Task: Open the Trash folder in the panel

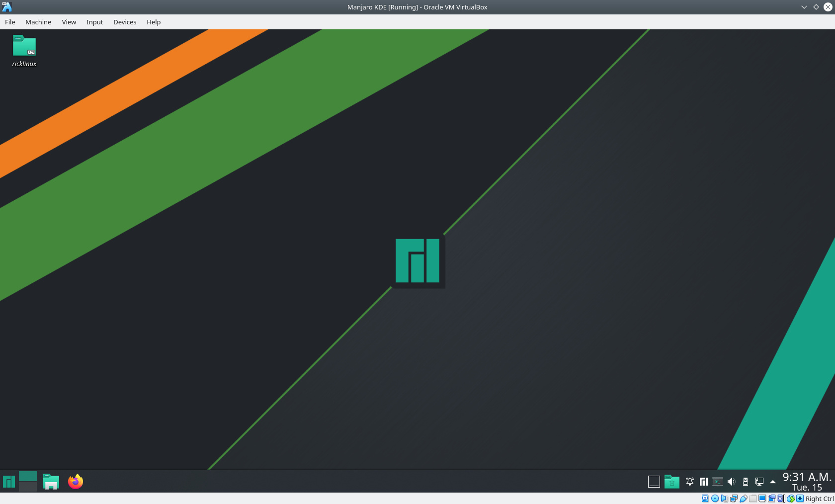Action: tap(672, 481)
